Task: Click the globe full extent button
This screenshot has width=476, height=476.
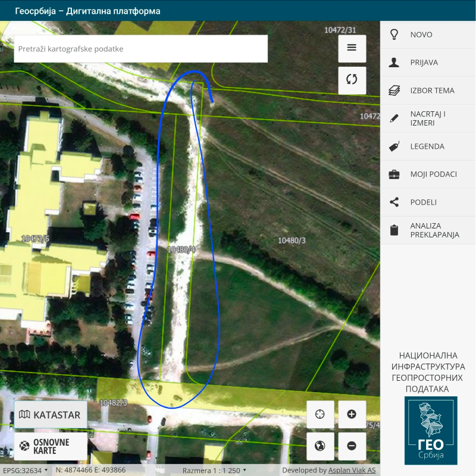Action: 320,446
